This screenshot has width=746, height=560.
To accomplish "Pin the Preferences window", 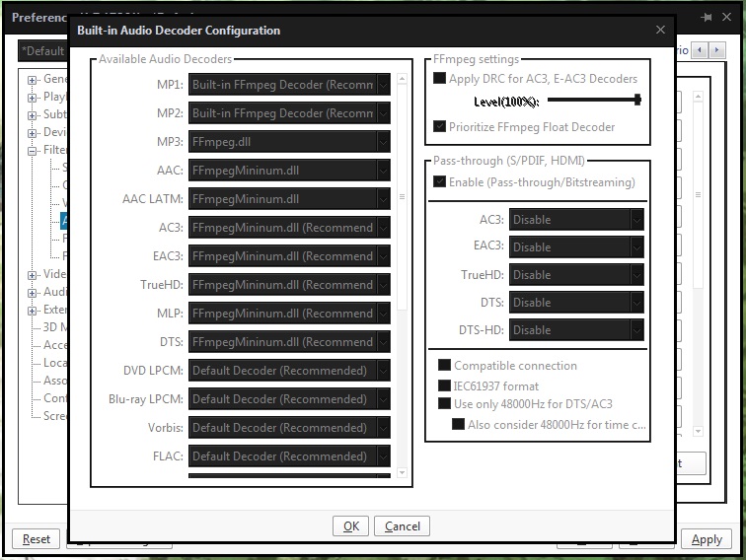I will pos(707,17).
